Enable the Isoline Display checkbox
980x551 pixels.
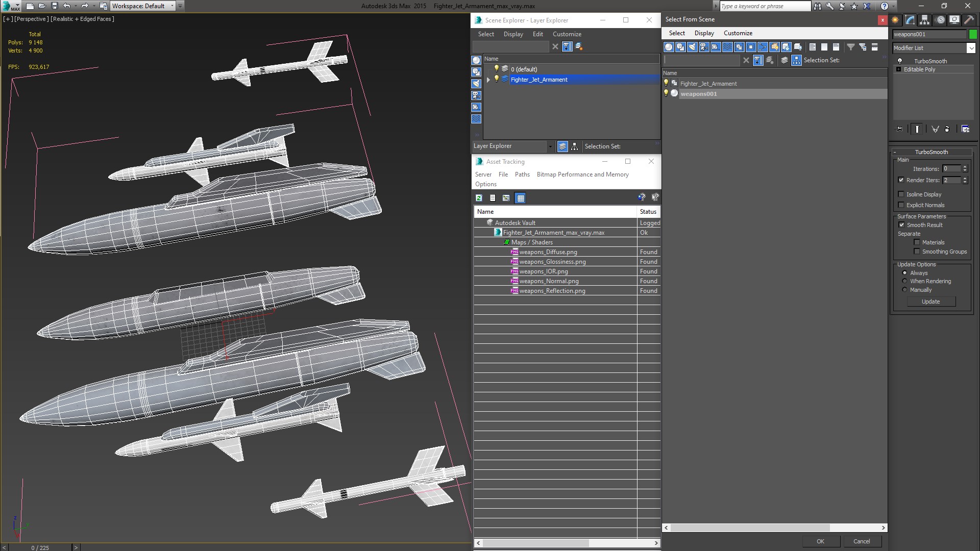tap(901, 194)
